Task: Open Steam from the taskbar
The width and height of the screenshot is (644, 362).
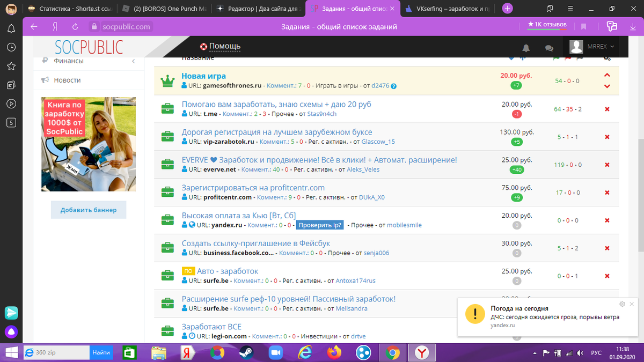Action: coord(247,352)
